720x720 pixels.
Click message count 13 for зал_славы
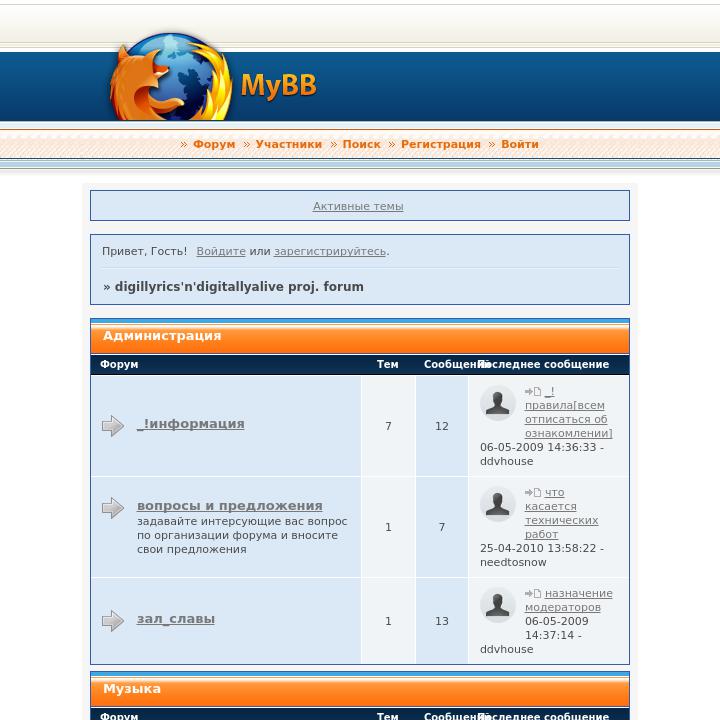(x=442, y=621)
